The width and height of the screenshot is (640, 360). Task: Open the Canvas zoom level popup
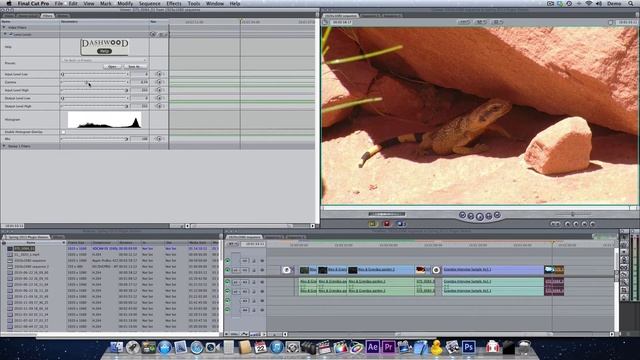[x=464, y=22]
